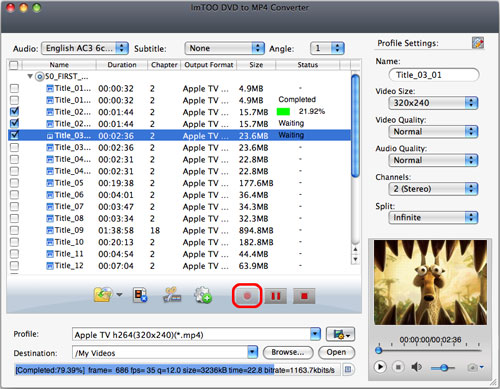Screen dimensions: 500x389
Task: Select the Title_11 row
Action: (179, 254)
